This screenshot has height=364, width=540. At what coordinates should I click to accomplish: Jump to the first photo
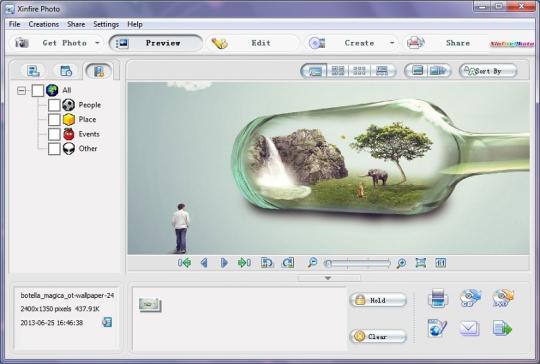point(185,263)
